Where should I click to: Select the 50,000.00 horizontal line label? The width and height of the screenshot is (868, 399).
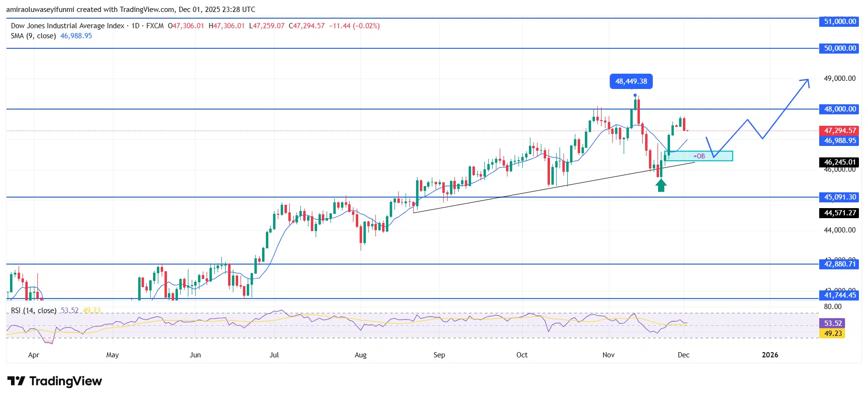[840, 48]
